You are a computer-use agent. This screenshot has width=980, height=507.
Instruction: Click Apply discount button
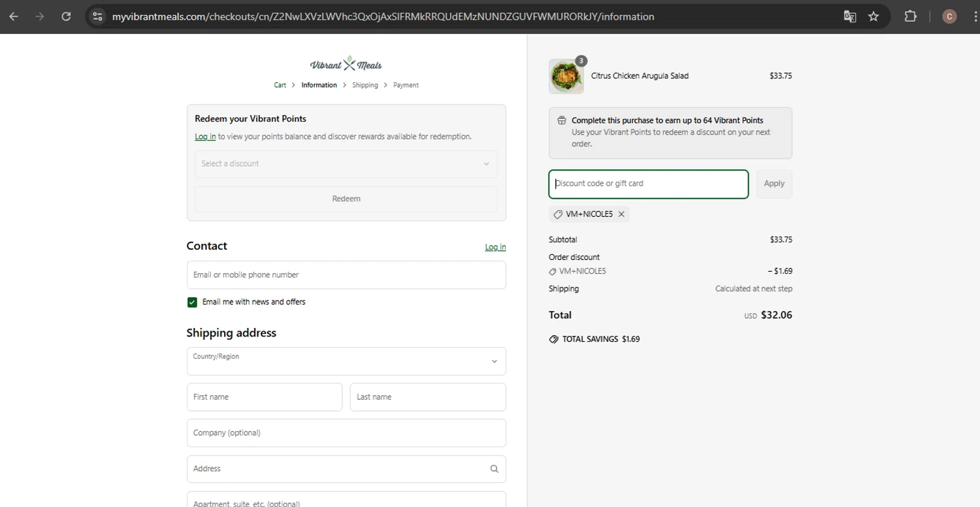point(774,184)
